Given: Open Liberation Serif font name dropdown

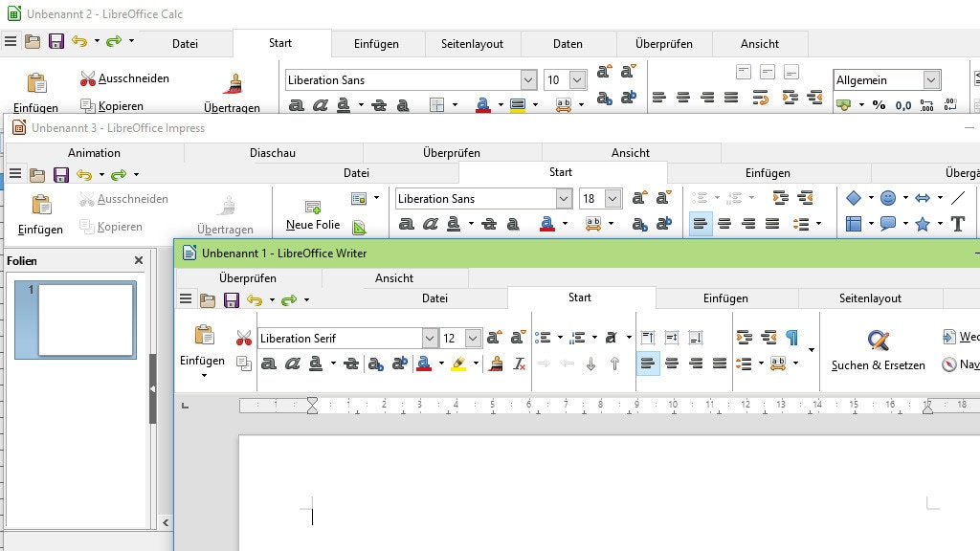Looking at the screenshot, I should 430,338.
